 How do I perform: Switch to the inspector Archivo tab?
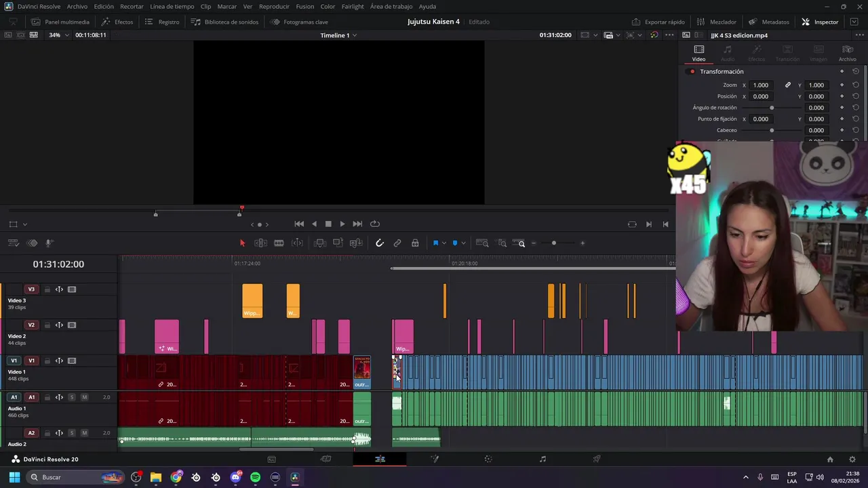tap(847, 54)
